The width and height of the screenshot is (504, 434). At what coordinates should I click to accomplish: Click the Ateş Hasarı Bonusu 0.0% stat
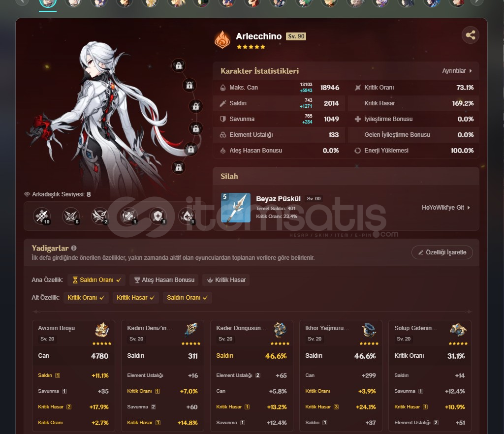(279, 151)
